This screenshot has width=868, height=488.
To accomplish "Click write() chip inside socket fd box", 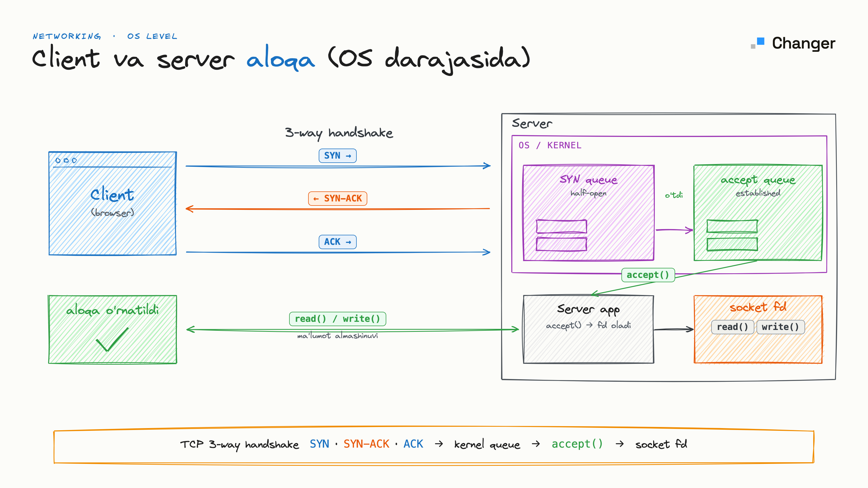I will click(780, 327).
